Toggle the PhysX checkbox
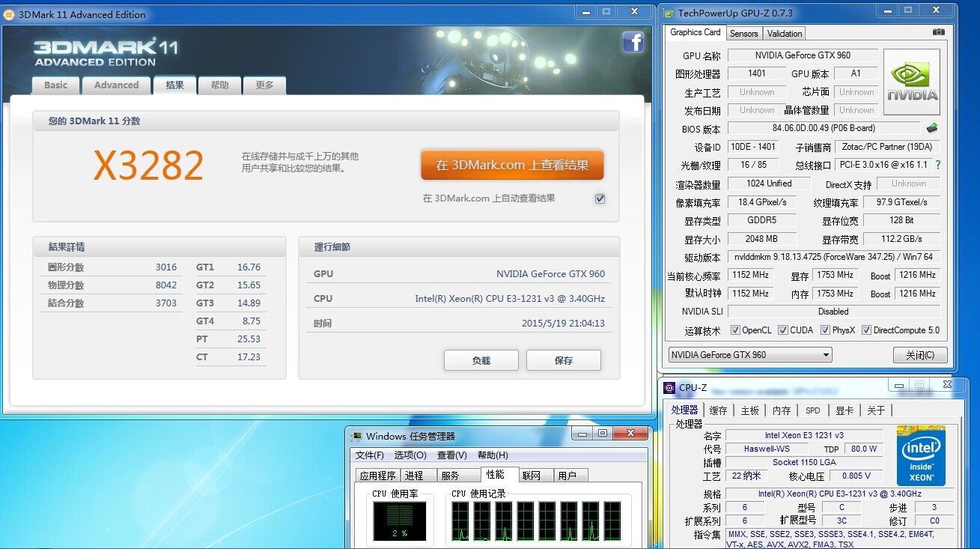Image resolution: width=980 pixels, height=549 pixels. (x=825, y=330)
